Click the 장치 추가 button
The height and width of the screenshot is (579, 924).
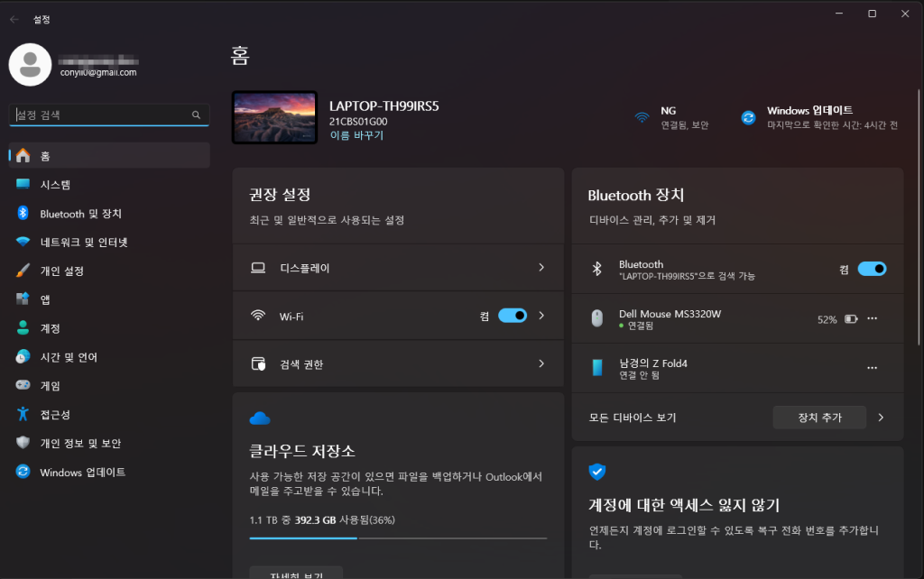(x=819, y=418)
